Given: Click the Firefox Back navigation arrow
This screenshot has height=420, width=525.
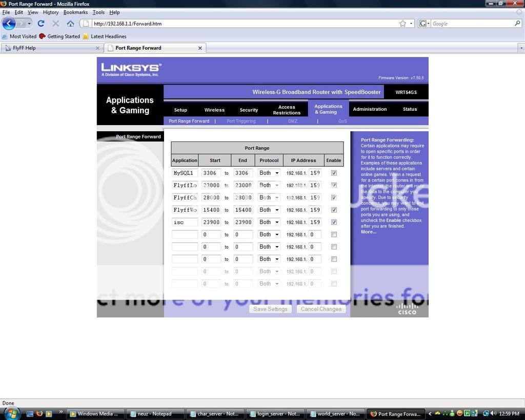Looking at the screenshot, I should pyautogui.click(x=9, y=24).
